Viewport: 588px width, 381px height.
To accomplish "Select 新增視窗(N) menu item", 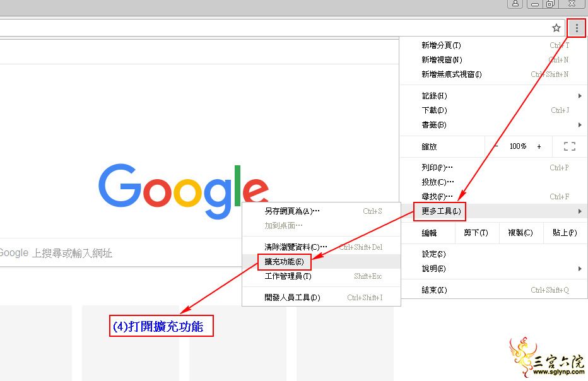I will pyautogui.click(x=493, y=60).
